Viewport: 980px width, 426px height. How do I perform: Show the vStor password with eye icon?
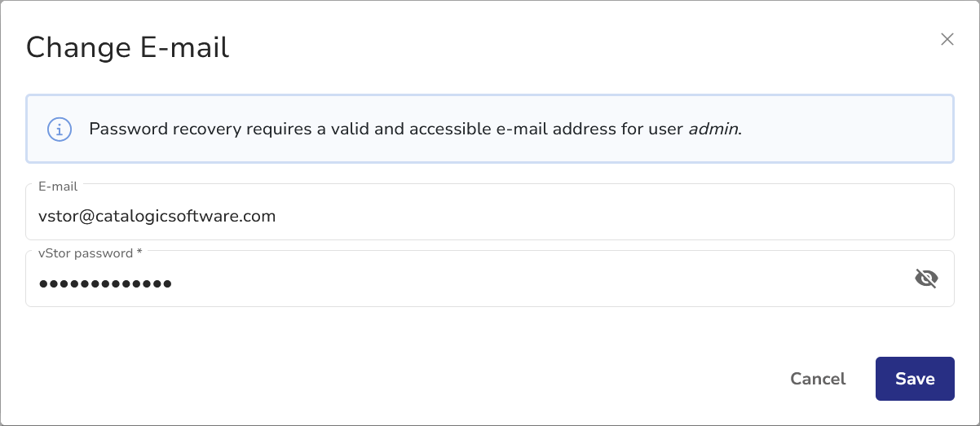[926, 279]
